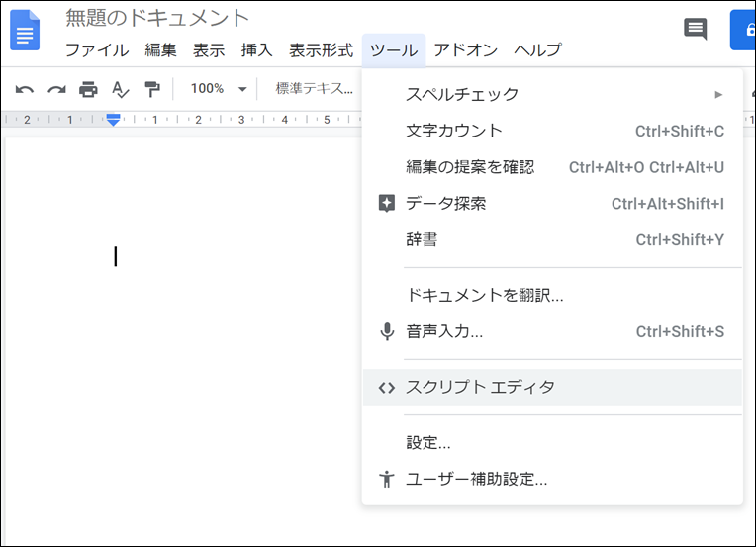
Task: Select ユーザー補助設定 menu entry
Action: pos(552,479)
